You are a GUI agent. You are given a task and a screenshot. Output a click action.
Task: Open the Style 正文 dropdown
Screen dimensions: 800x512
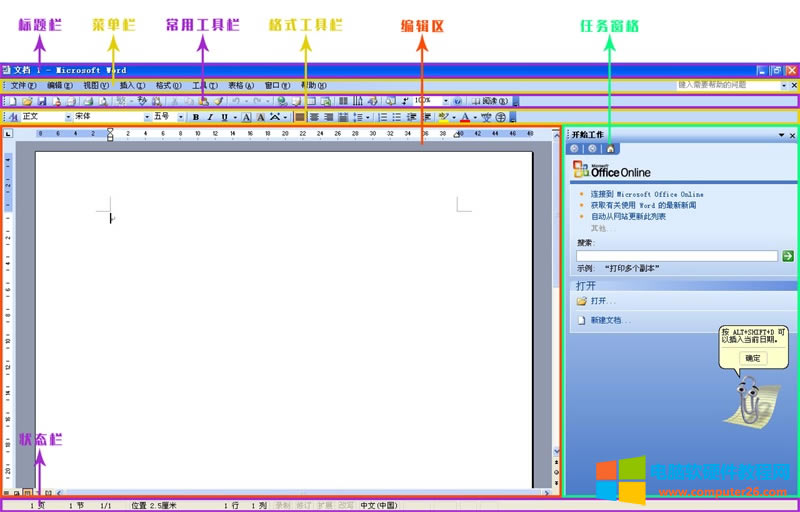pyautogui.click(x=68, y=117)
